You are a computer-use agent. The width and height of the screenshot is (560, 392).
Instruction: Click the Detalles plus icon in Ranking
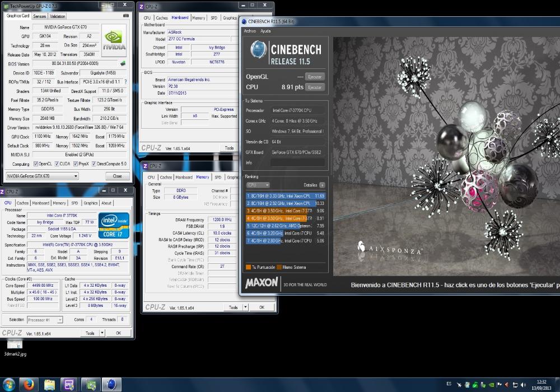pyautogui.click(x=322, y=185)
